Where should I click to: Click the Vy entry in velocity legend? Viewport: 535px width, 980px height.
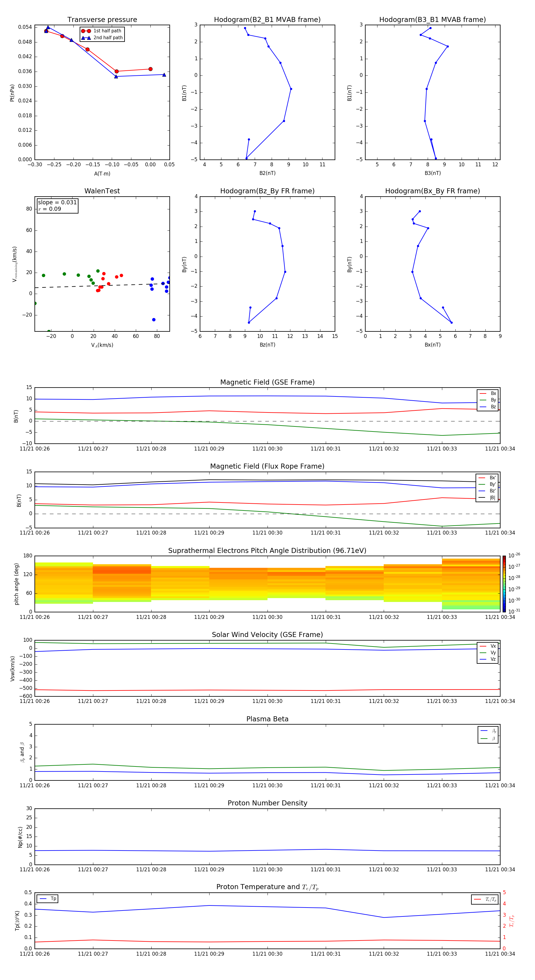coord(488,653)
